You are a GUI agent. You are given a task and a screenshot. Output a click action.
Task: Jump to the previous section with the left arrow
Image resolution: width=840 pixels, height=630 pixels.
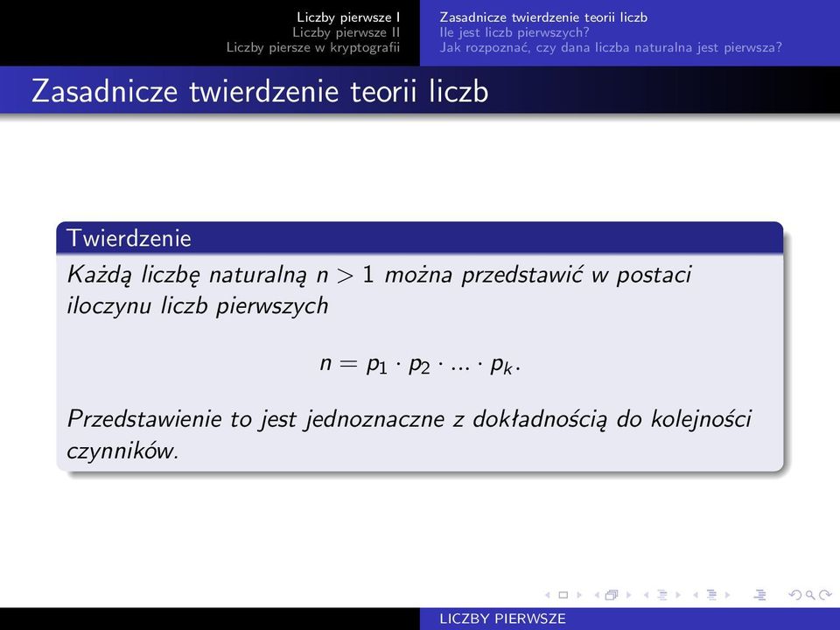pos(696,595)
